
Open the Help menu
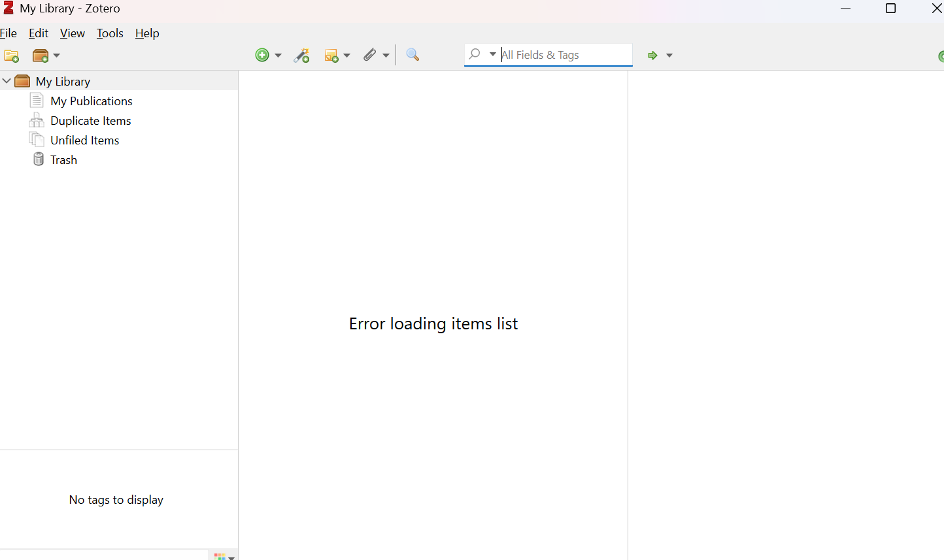tap(147, 33)
